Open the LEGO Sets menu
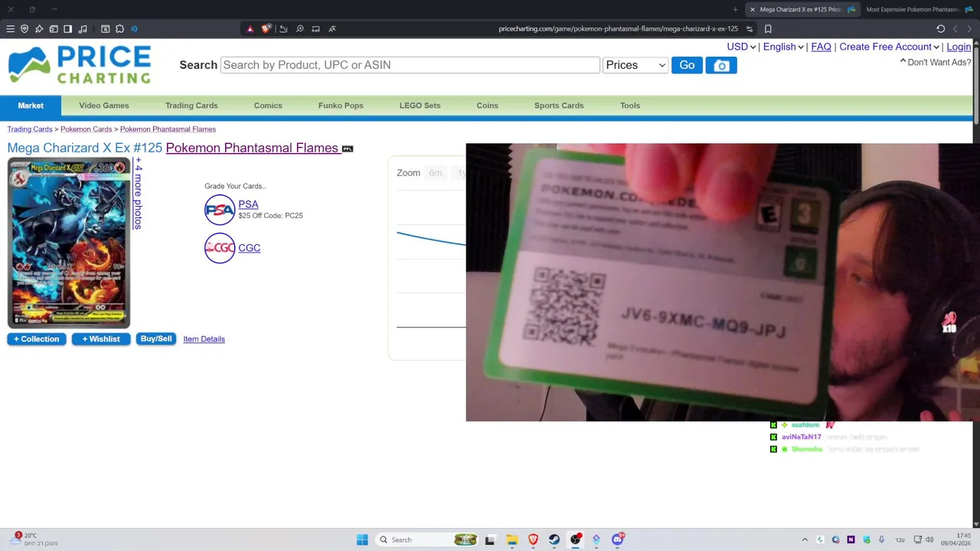The width and height of the screenshot is (980, 551). 420,106
